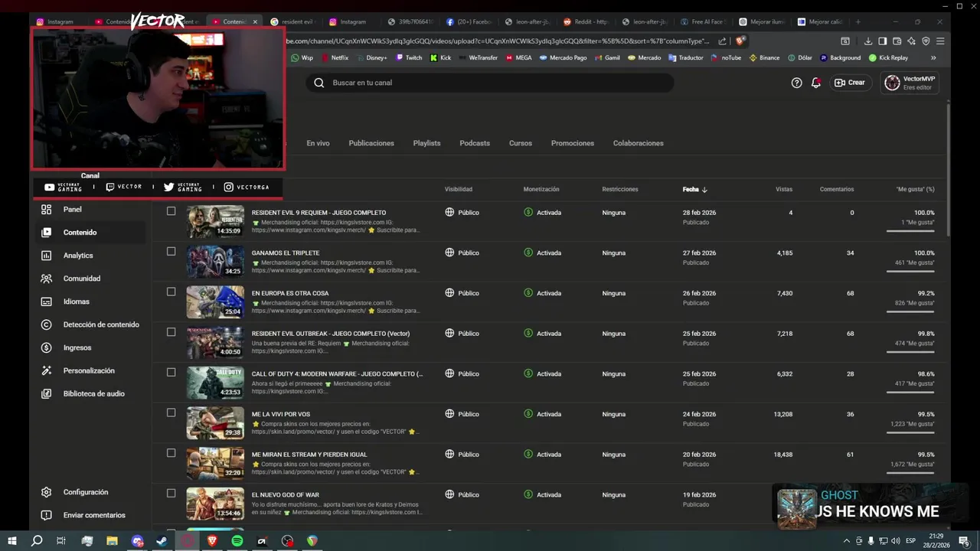The image size is (980, 551).
Task: Open the GANAMOS EL TRIPLETE video thumbnail
Action: (215, 262)
